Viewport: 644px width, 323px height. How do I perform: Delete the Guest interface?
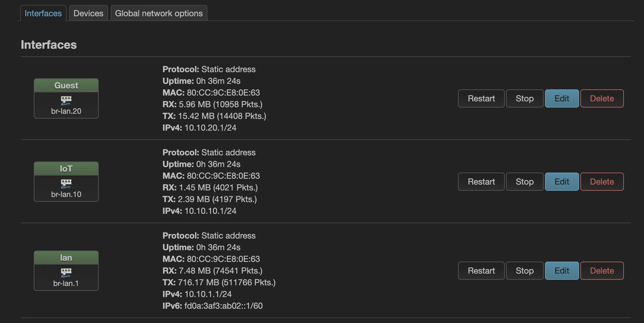pos(602,98)
